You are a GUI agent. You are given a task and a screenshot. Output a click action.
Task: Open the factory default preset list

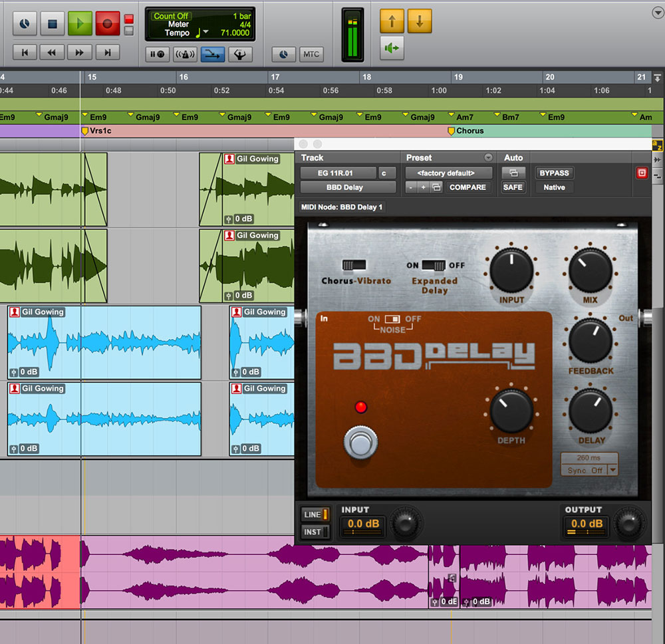[449, 173]
